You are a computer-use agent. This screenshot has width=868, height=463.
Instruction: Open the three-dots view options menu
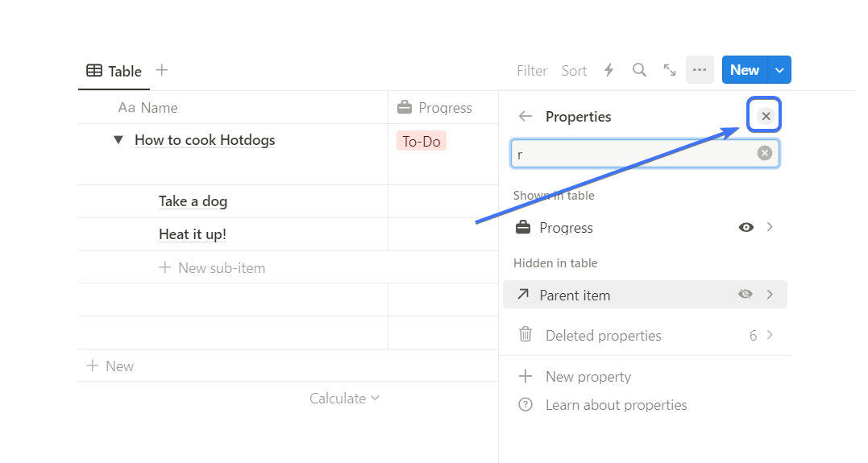[700, 70]
